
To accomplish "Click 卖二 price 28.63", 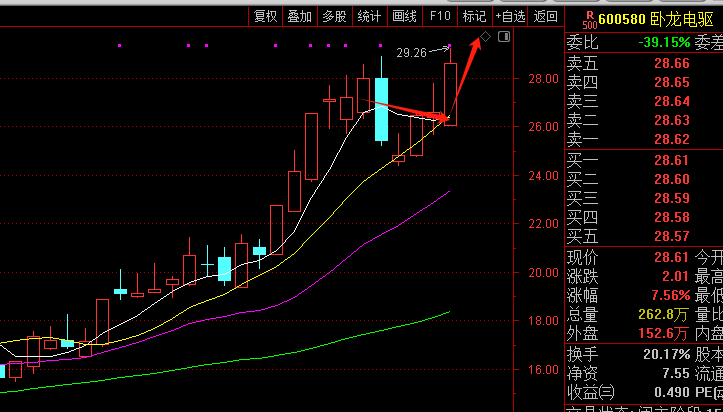I will [672, 120].
